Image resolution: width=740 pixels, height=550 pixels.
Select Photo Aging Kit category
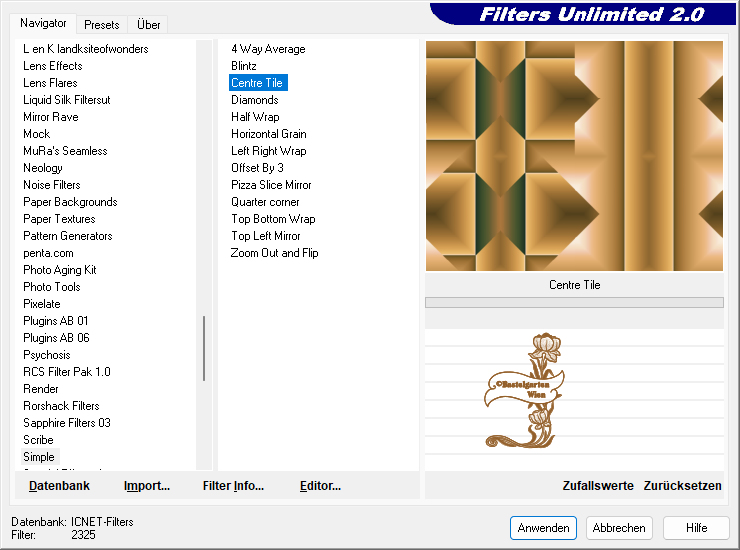[x=59, y=270]
